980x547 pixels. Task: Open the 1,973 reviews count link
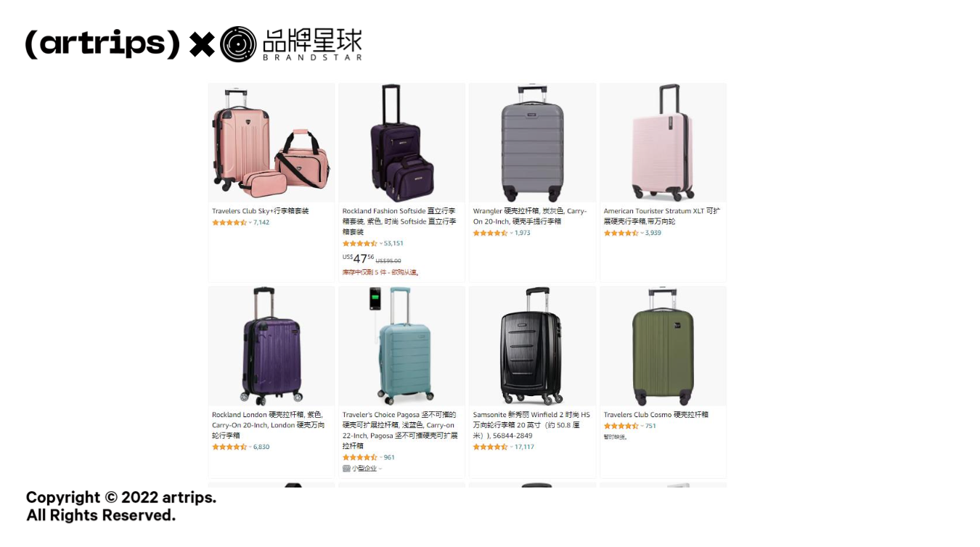pos(523,233)
